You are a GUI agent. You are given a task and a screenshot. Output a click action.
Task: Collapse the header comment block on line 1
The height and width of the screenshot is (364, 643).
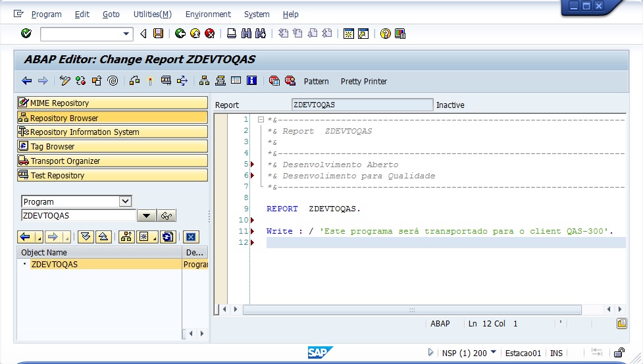coord(261,120)
